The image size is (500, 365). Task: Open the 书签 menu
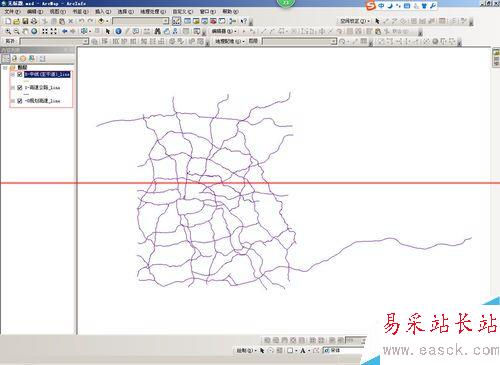point(80,12)
